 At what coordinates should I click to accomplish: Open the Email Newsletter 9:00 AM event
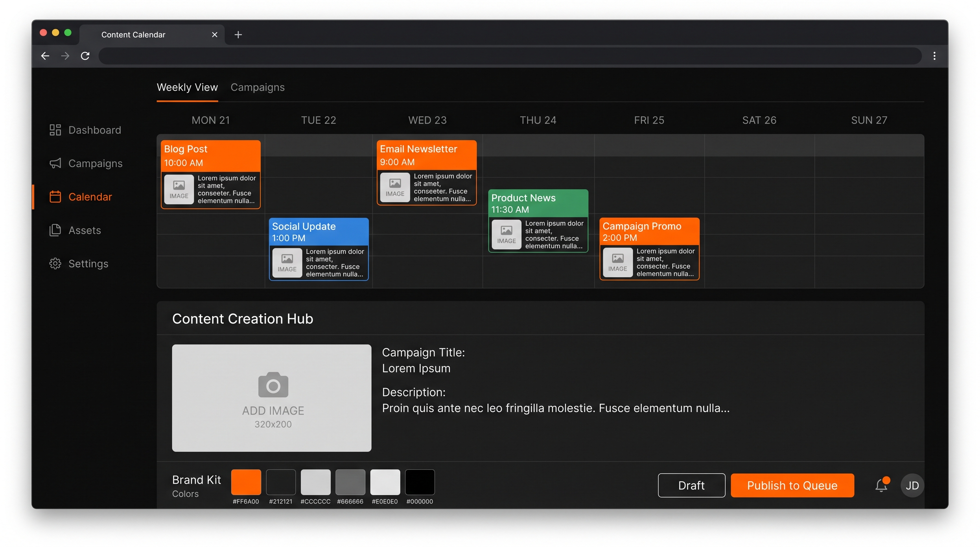tap(427, 173)
